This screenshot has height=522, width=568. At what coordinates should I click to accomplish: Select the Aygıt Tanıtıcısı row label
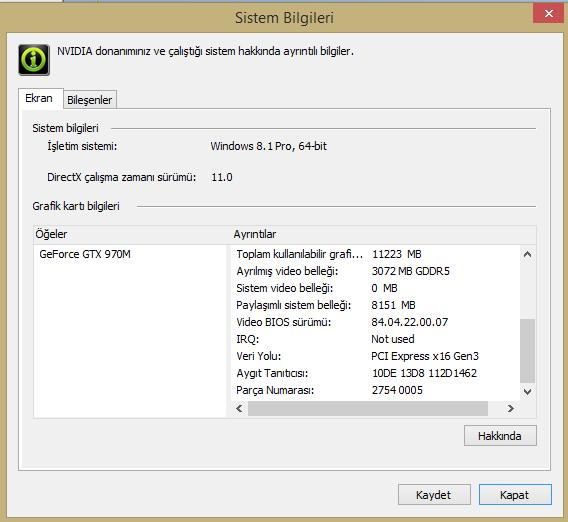[x=272, y=373]
